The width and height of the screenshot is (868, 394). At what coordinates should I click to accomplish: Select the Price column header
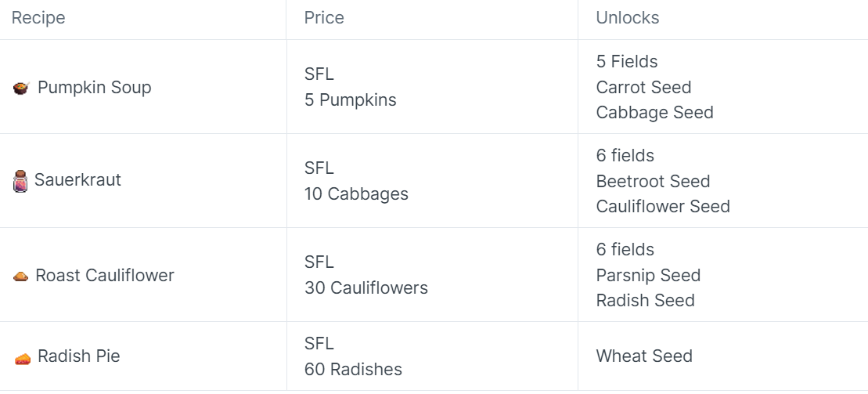[x=324, y=18]
